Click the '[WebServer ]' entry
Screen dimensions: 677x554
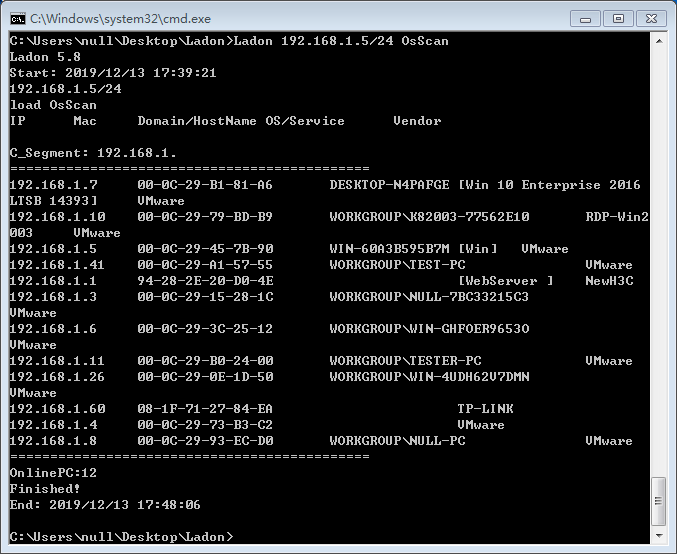coord(505,281)
